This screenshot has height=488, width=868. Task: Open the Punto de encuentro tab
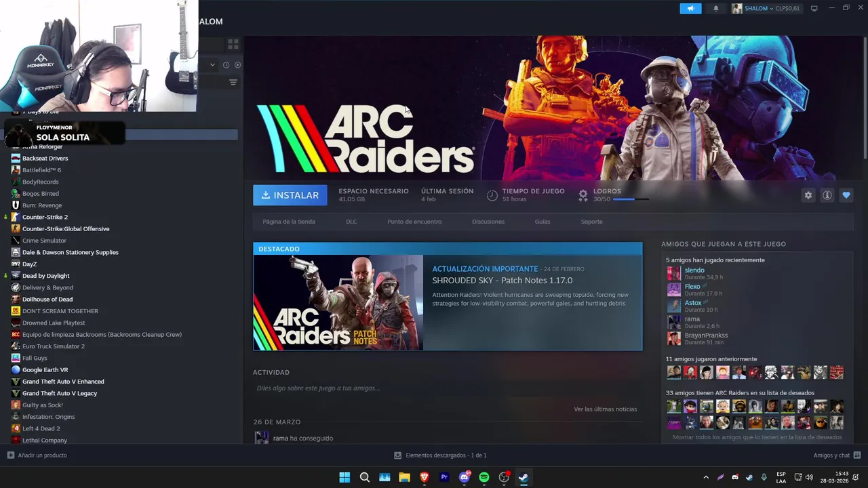tap(414, 222)
